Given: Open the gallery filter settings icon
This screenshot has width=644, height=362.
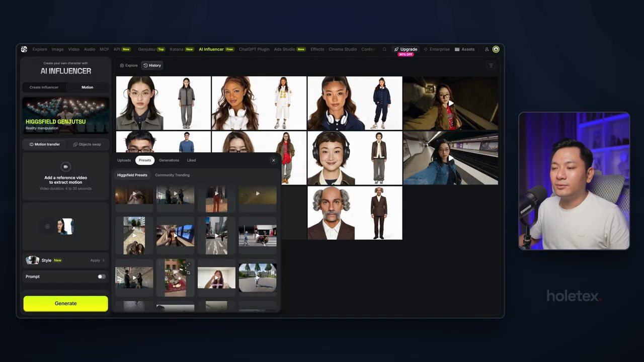Looking at the screenshot, I should pos(491,65).
